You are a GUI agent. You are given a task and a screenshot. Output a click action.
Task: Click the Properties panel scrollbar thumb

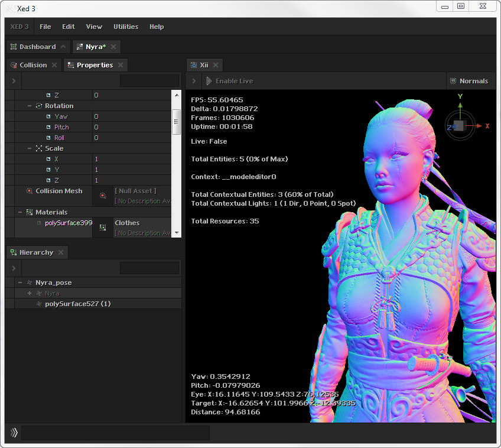[176, 121]
